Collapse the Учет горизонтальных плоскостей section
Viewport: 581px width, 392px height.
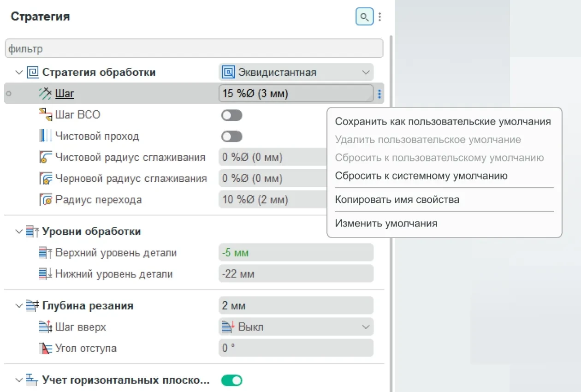19,380
